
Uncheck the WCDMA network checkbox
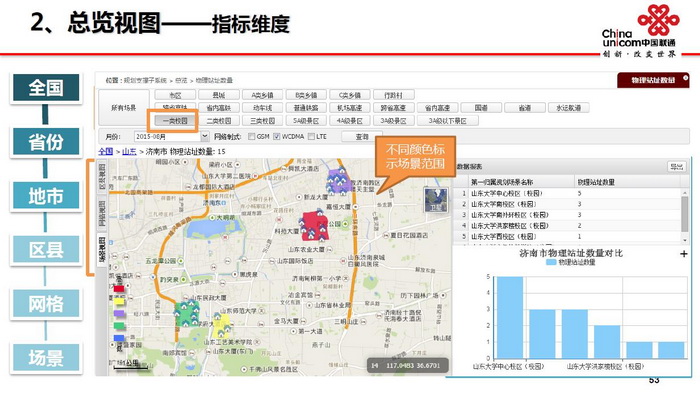(x=277, y=136)
